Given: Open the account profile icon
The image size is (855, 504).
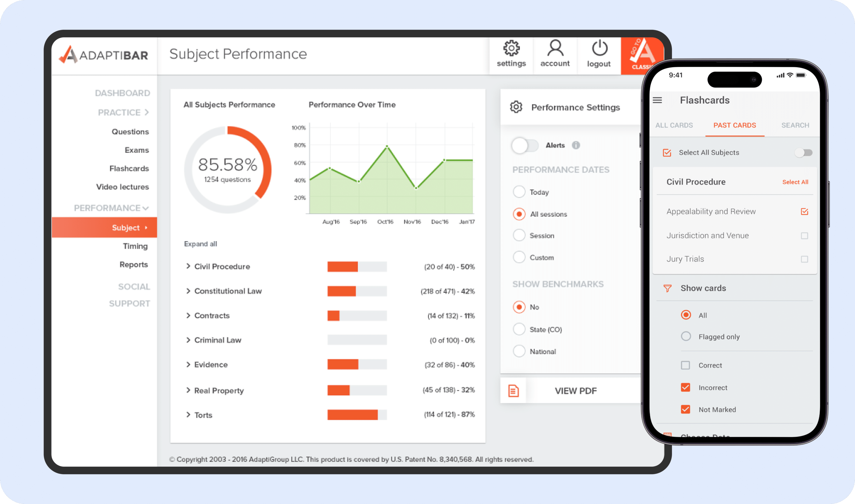Looking at the screenshot, I should click(x=555, y=48).
